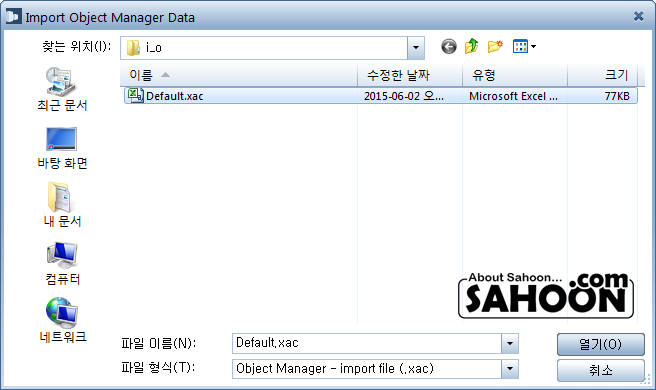Click the 취소 cancel button
The image size is (656, 390).
click(600, 370)
